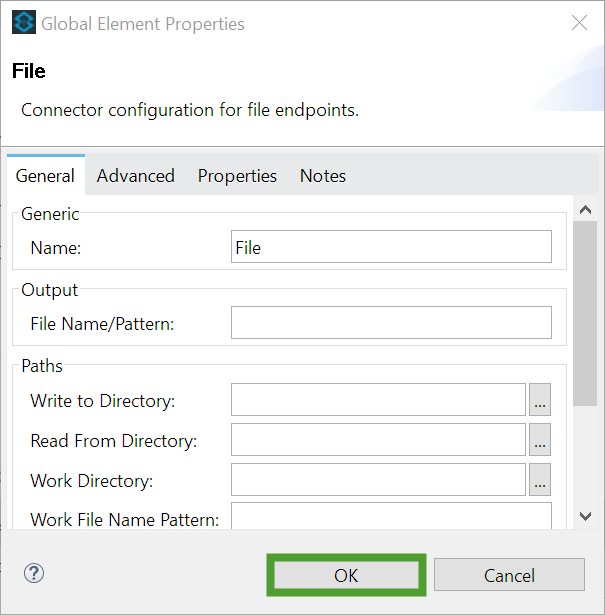Browse for Read From Directory path

coord(540,440)
